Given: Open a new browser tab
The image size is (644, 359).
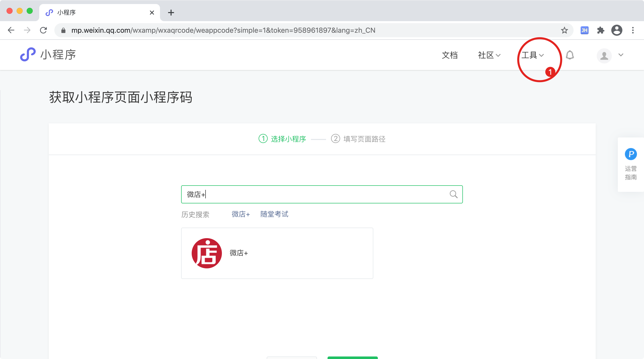Looking at the screenshot, I should 171,13.
